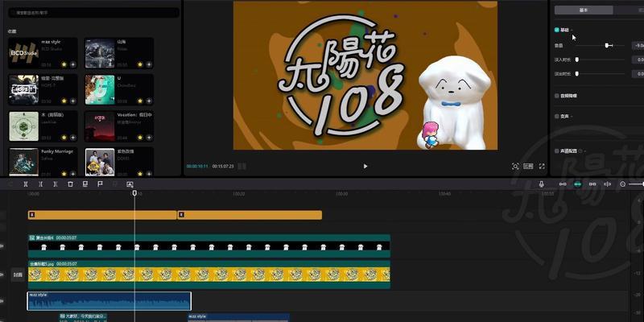Enable the 声道配置 checkbox

tap(556, 151)
